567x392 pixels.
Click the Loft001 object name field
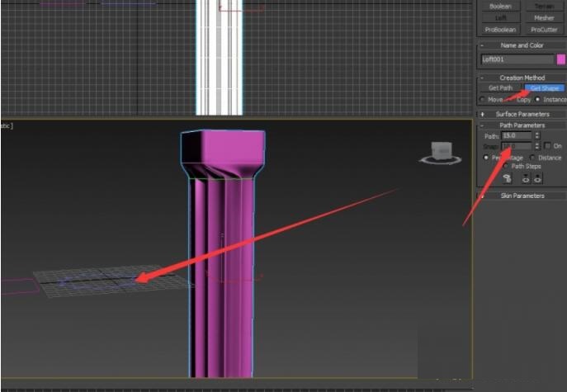517,59
